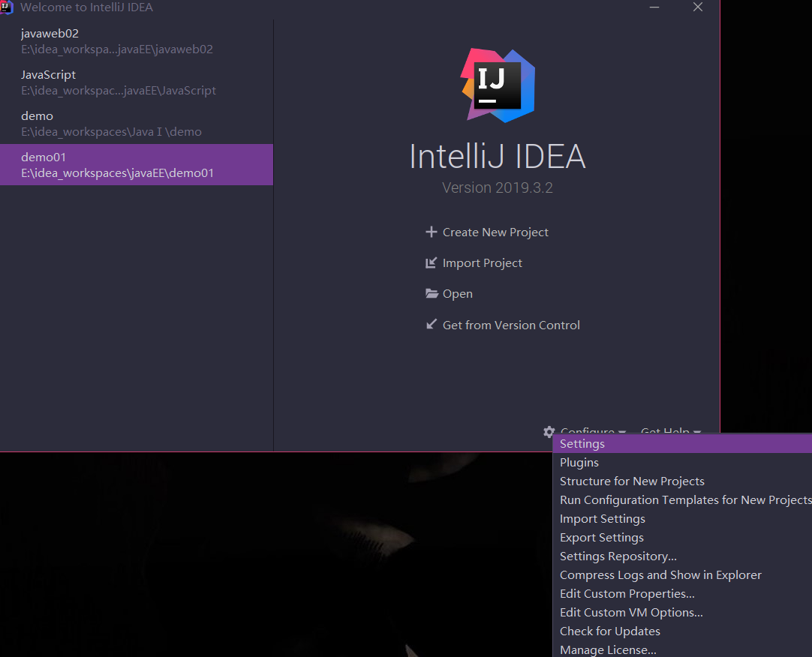Select Run Configuration Templates for New Projects
The height and width of the screenshot is (657, 812).
[x=682, y=499]
